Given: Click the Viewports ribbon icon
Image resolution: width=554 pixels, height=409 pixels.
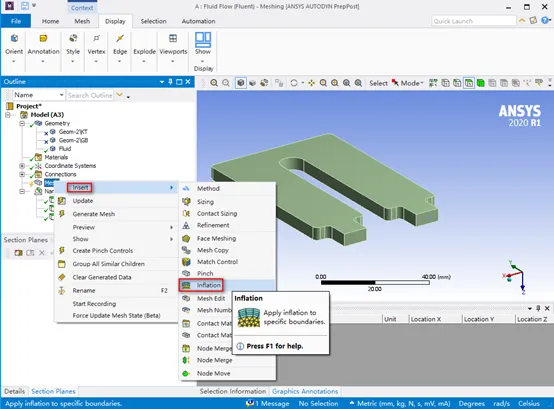Looking at the screenshot, I should 173,38.
